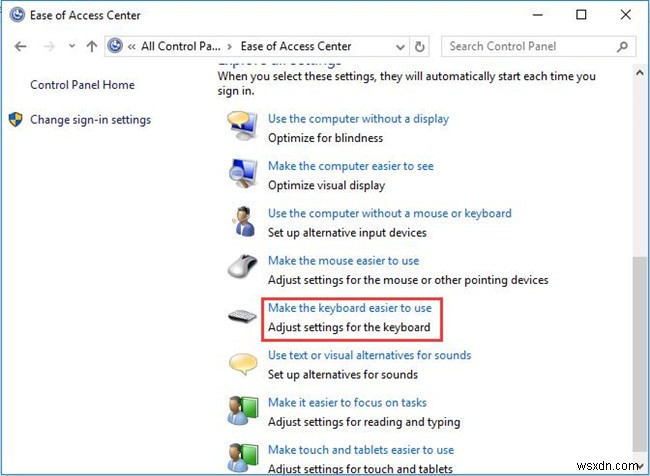
Task: Open Make it easier to focus on tasks
Action: click(x=347, y=402)
